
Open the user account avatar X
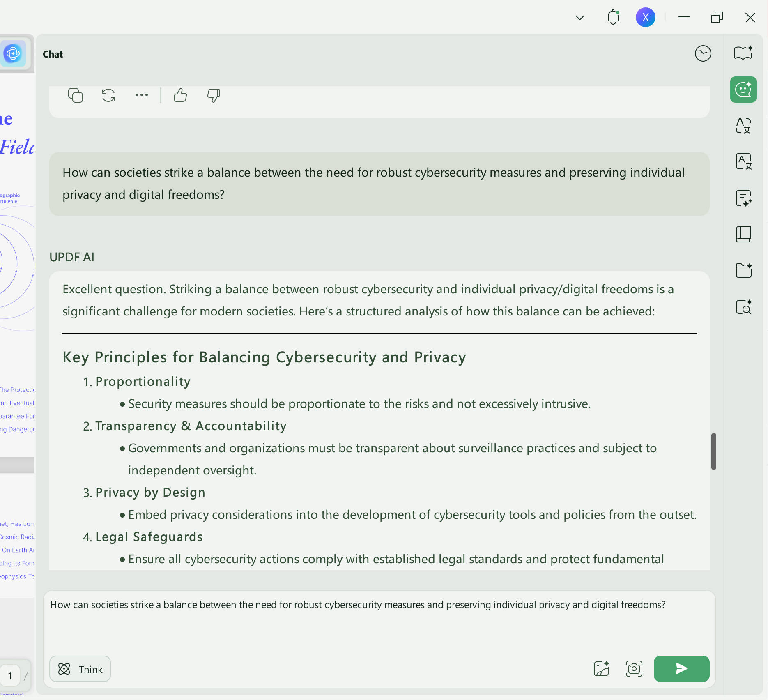pos(646,17)
